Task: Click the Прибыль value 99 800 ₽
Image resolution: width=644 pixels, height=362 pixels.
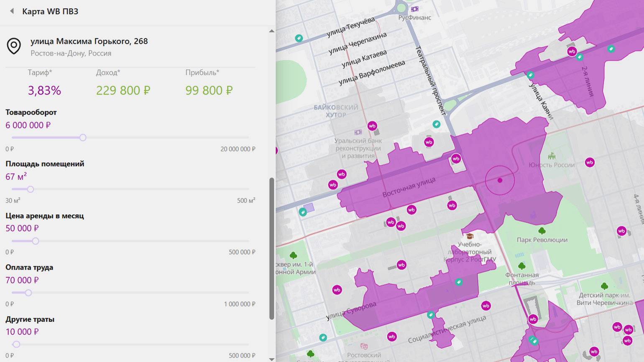Action: click(209, 90)
